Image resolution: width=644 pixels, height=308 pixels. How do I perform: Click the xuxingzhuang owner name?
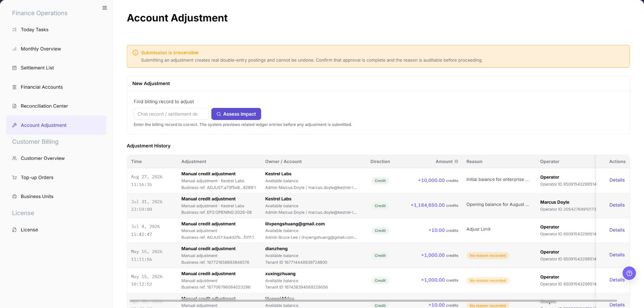click(x=280, y=274)
